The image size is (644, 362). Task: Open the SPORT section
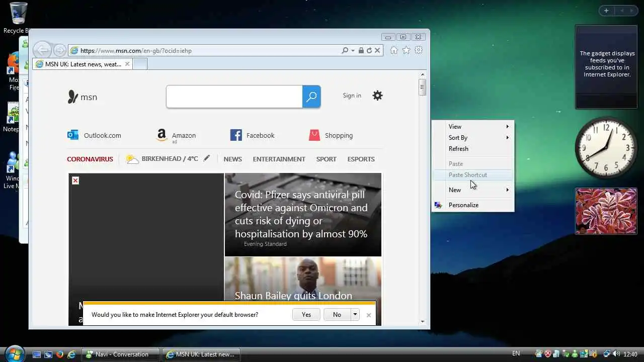point(326,159)
